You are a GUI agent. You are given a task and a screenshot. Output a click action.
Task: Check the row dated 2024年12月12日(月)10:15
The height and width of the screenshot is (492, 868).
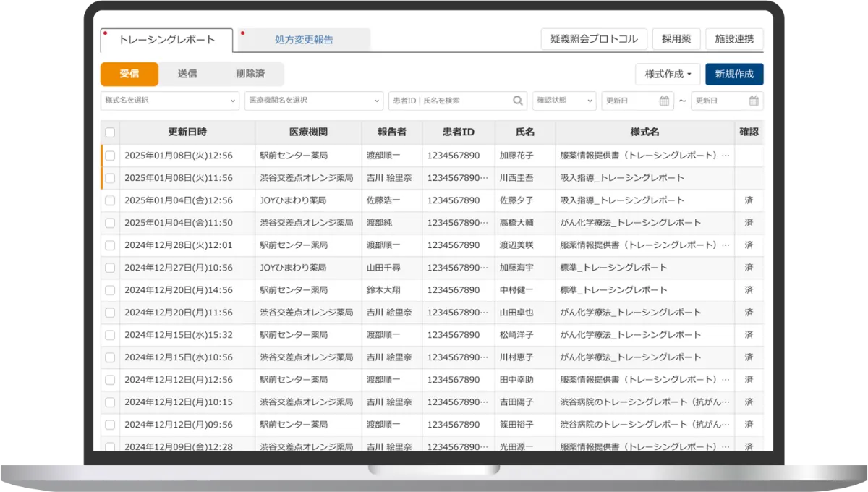click(x=110, y=402)
